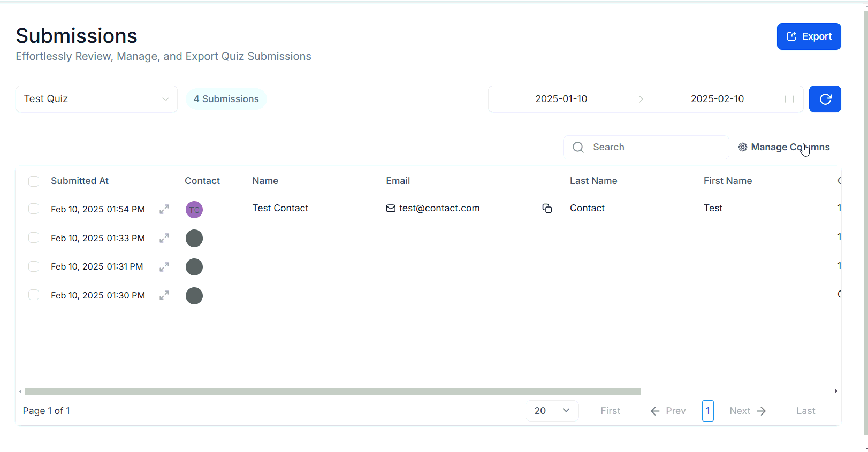The height and width of the screenshot is (452, 868).
Task: Click the test@contact.com email text
Action: click(x=439, y=208)
